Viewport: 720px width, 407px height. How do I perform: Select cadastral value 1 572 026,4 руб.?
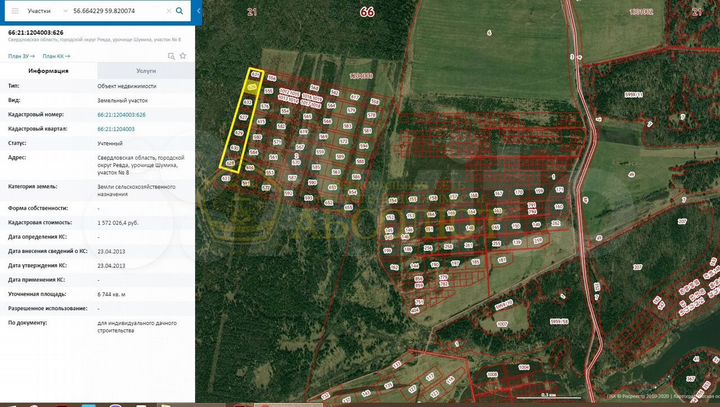(x=118, y=223)
